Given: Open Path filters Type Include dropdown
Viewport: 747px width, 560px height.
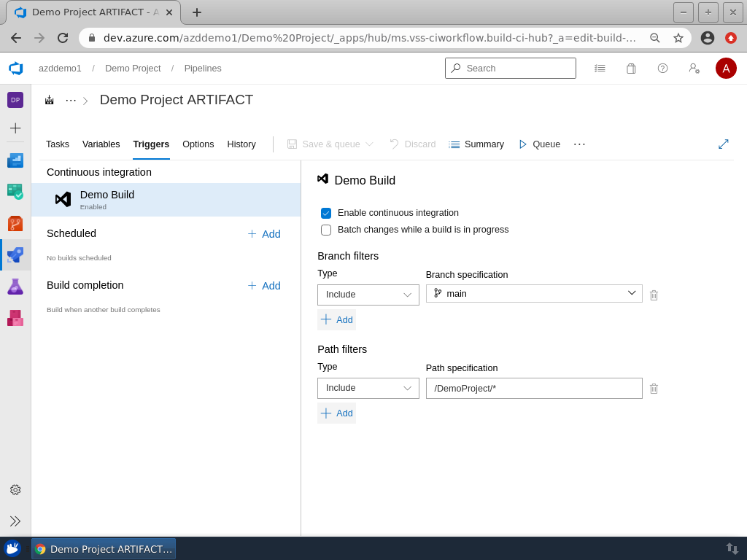Looking at the screenshot, I should (368, 388).
